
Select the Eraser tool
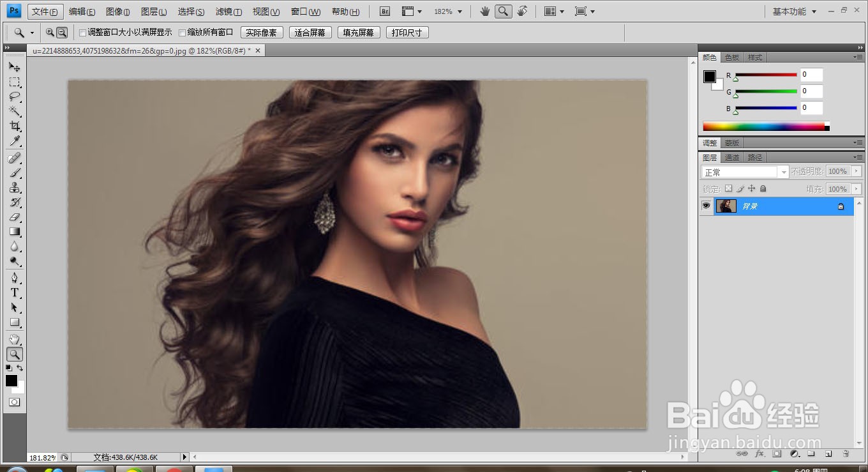[14, 217]
